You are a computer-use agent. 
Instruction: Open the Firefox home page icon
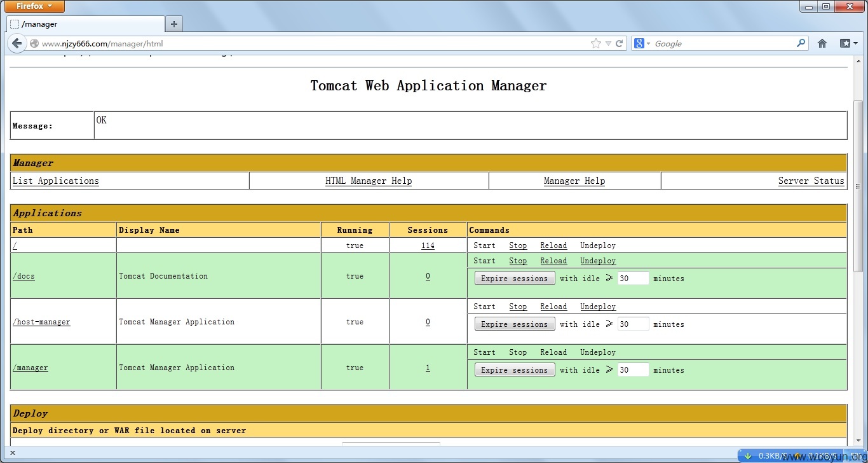coord(822,43)
